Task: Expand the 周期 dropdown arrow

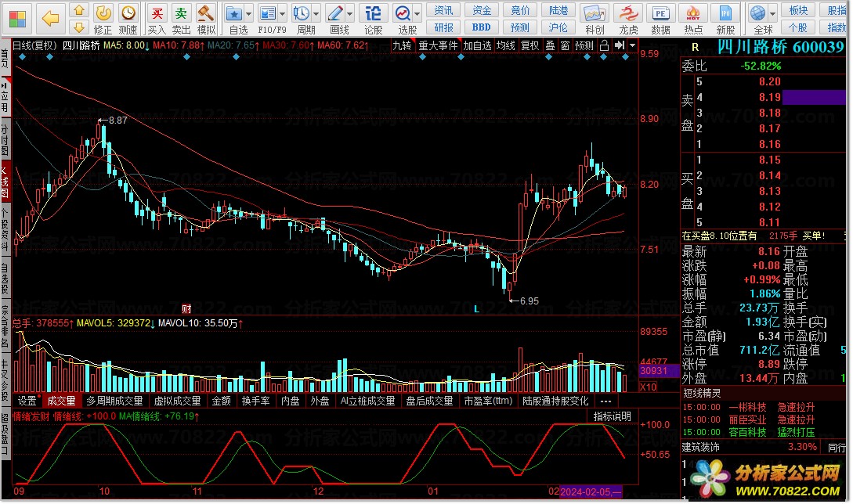Action: pos(316,13)
